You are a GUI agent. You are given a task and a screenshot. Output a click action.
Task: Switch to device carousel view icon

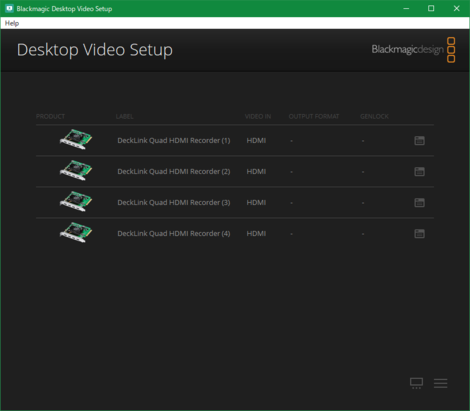416,383
